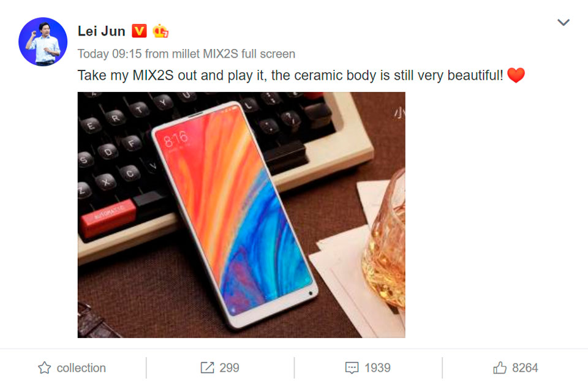Open the MIX2S phone photo
Screen dimensions: 588x381
coord(241,215)
